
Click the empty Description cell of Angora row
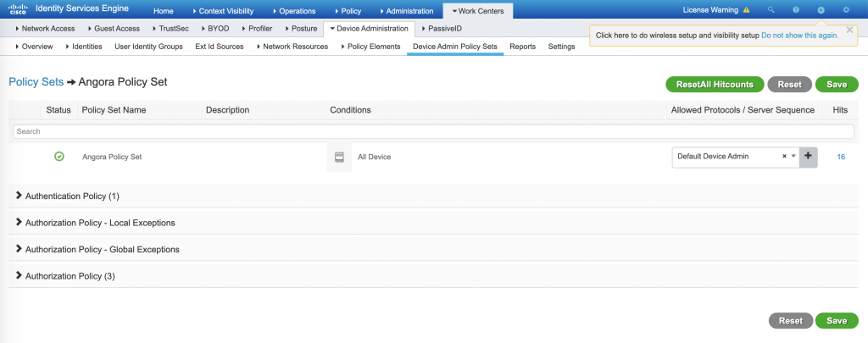(264, 157)
